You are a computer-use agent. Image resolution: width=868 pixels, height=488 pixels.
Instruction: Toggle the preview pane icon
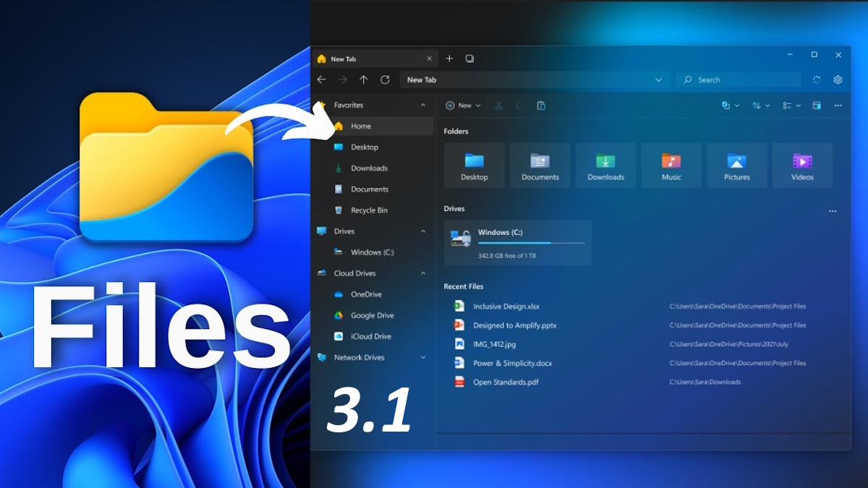pyautogui.click(x=817, y=106)
